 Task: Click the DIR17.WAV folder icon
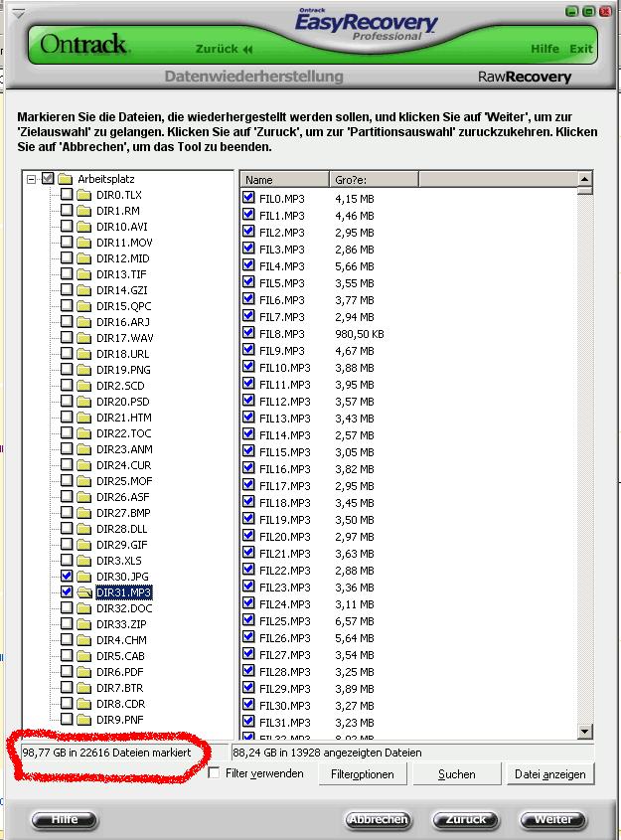(x=83, y=338)
